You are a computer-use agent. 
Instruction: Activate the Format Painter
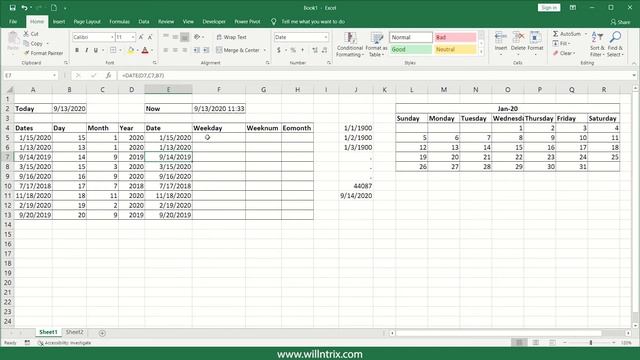tap(43, 53)
